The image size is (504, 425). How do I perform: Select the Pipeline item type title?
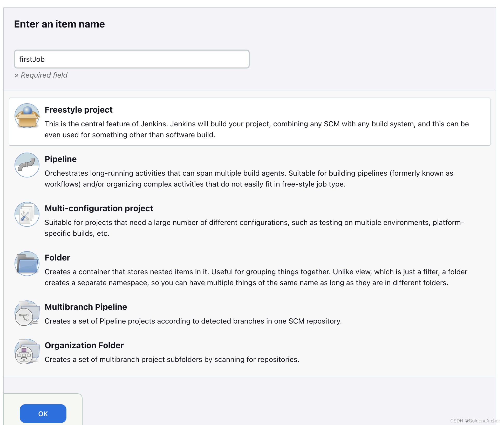click(61, 159)
